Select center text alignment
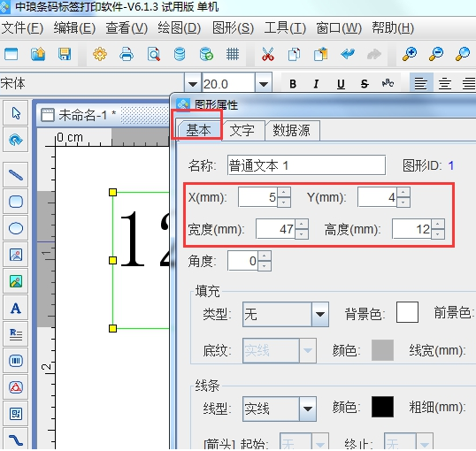 pyautogui.click(x=445, y=83)
